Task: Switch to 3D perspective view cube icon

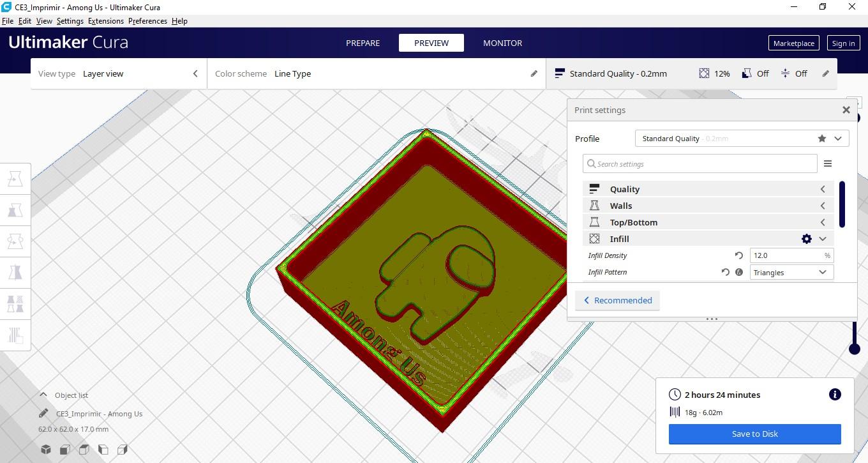Action: tap(46, 450)
